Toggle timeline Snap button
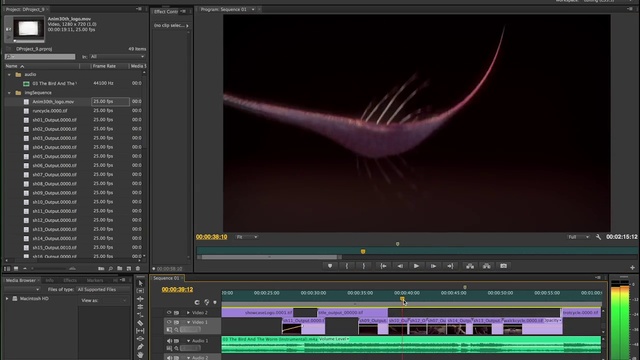Image resolution: width=640 pixels, height=360 pixels. [x=197, y=302]
